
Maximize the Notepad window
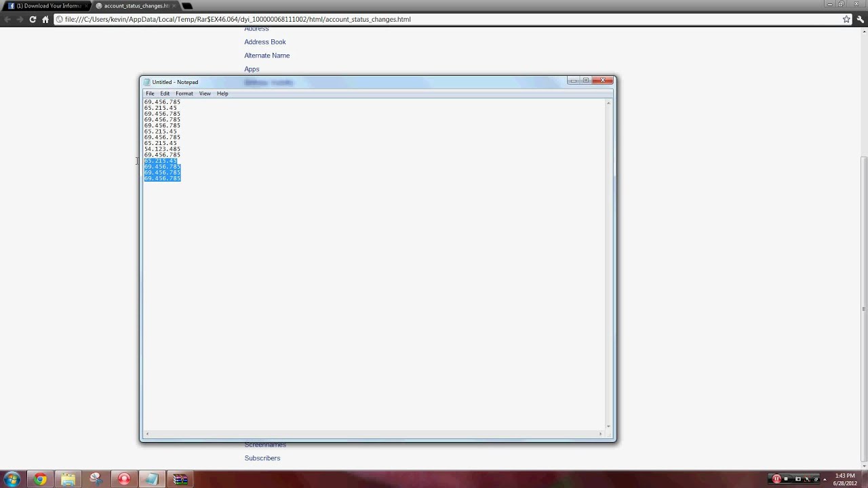click(586, 81)
